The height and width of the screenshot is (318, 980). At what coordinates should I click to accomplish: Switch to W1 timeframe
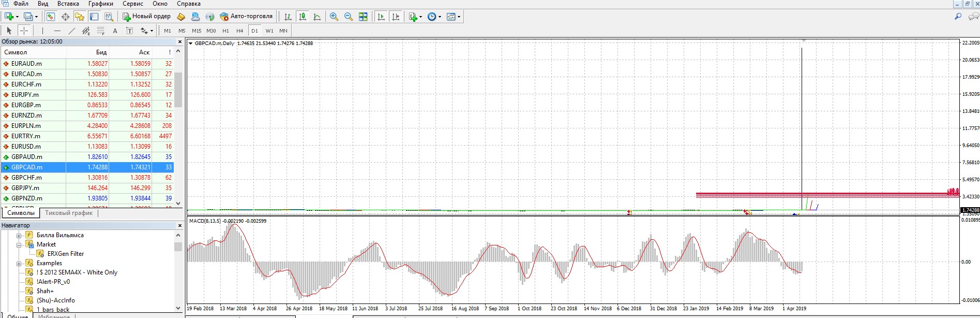click(269, 31)
